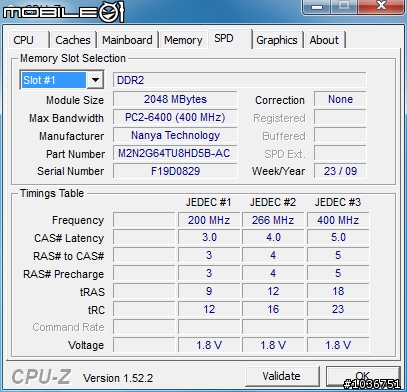This screenshot has width=407, height=392.
Task: Click part number M2N2G64TU8HD5B-AC
Action: 175,153
